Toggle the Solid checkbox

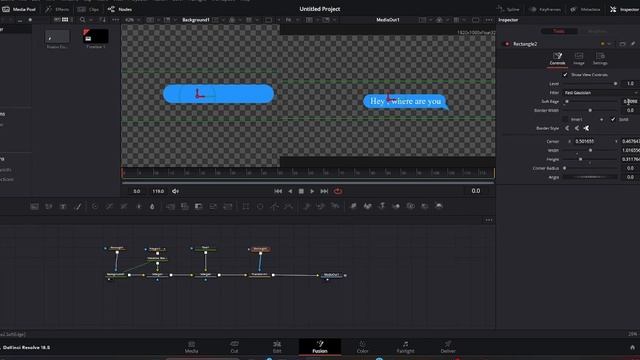tap(613, 119)
